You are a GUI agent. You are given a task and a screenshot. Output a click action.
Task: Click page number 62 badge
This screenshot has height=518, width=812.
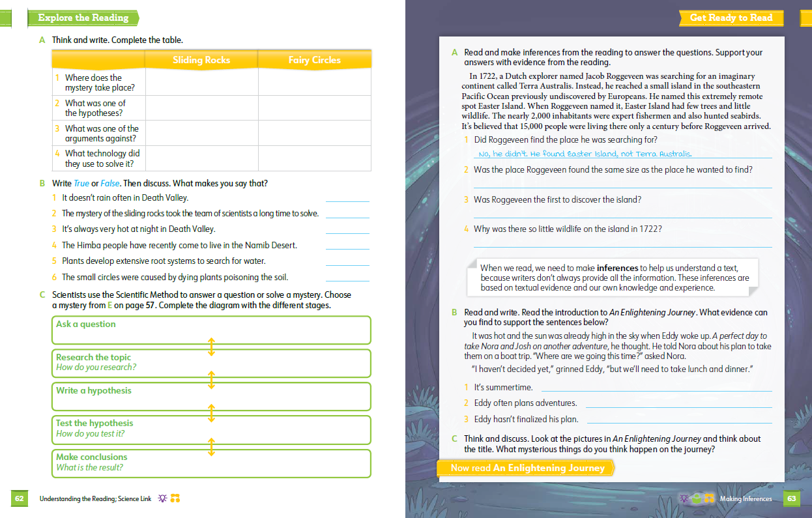tap(19, 499)
